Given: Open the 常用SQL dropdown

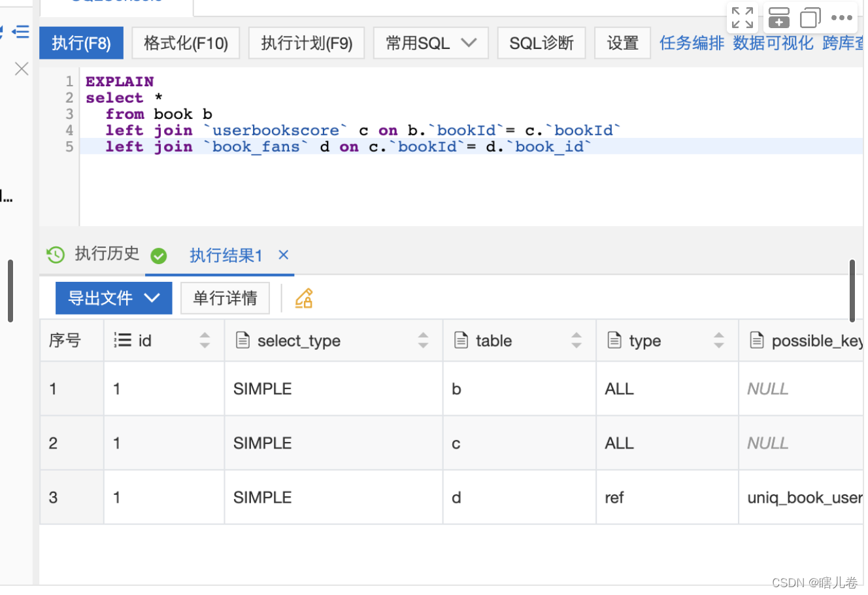Looking at the screenshot, I should click(431, 43).
